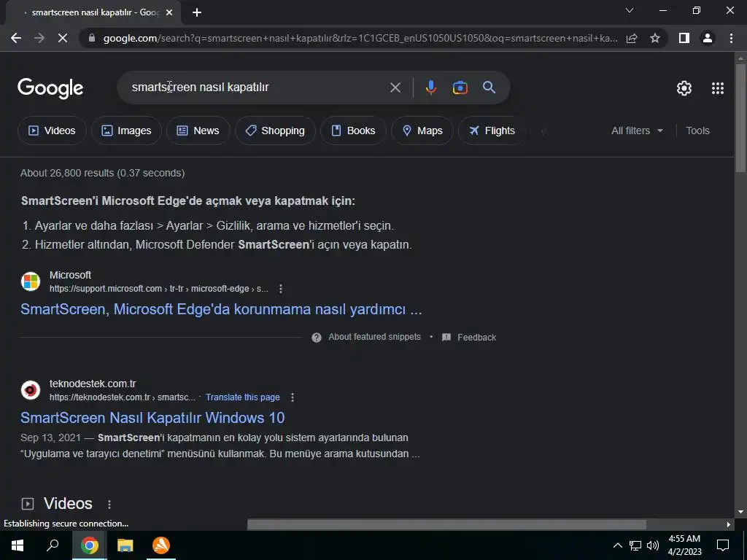Filter results by Images
Image resolution: width=747 pixels, height=560 pixels.
126,131
